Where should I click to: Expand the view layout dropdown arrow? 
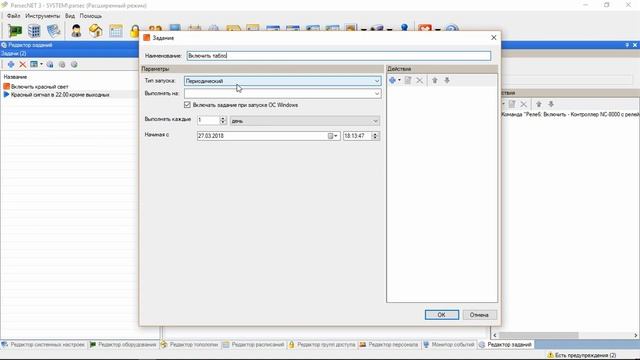point(41,64)
